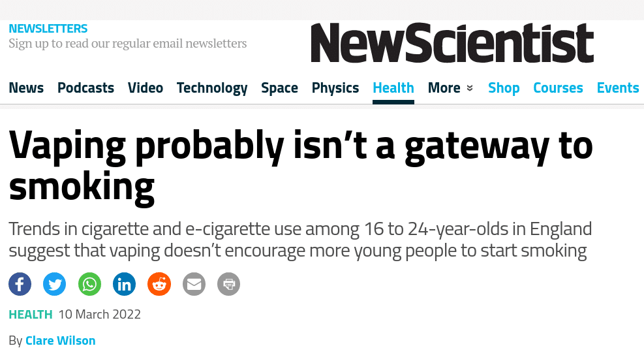Share article on LinkedIn

[x=125, y=284]
